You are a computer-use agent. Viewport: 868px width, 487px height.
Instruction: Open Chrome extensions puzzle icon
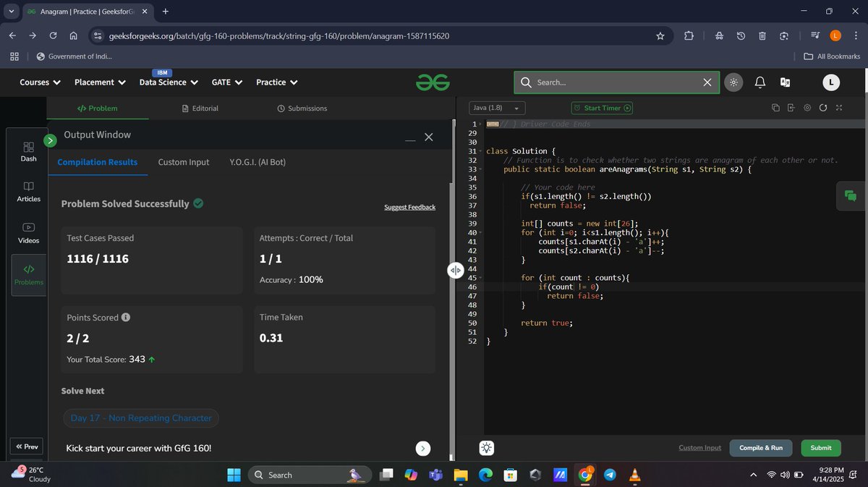(x=689, y=35)
